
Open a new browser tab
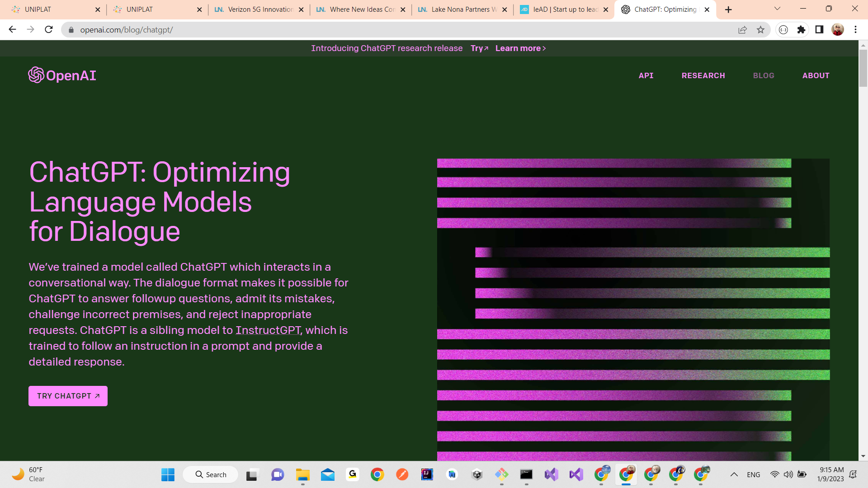(x=728, y=9)
